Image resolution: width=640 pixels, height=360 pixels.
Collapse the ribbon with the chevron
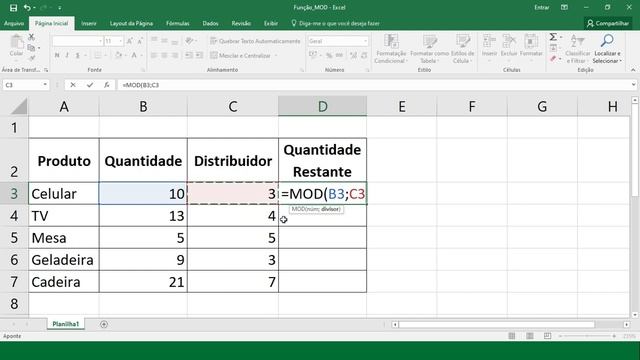[633, 70]
